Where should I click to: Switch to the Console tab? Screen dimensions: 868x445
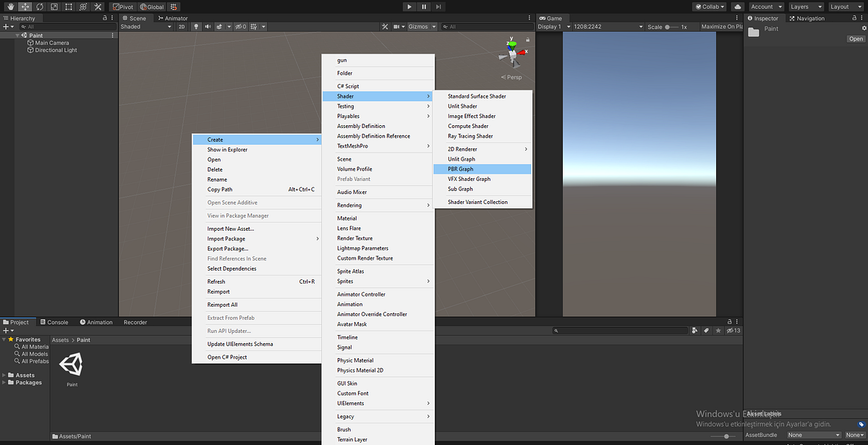(54, 321)
